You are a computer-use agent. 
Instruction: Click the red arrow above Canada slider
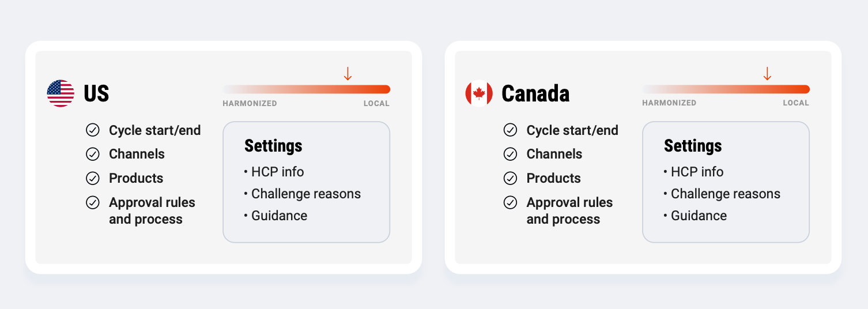tap(767, 73)
